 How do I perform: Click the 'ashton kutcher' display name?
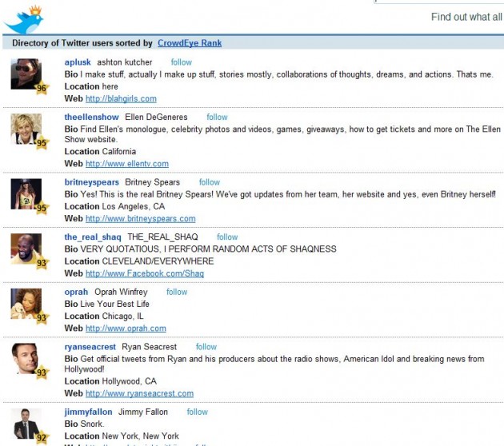click(124, 62)
